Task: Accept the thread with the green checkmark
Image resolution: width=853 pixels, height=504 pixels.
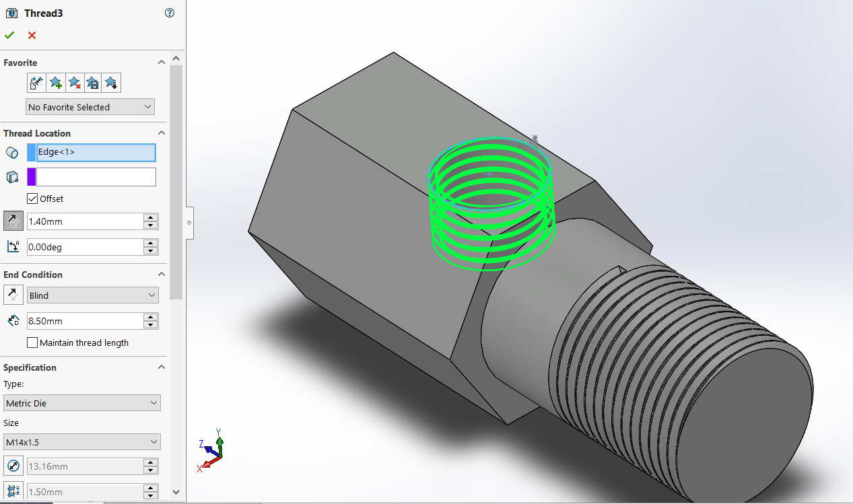Action: coord(9,35)
